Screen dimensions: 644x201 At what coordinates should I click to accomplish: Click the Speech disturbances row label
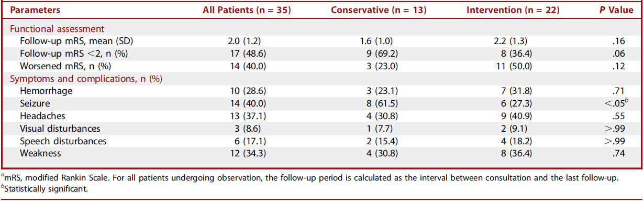[x=63, y=142]
